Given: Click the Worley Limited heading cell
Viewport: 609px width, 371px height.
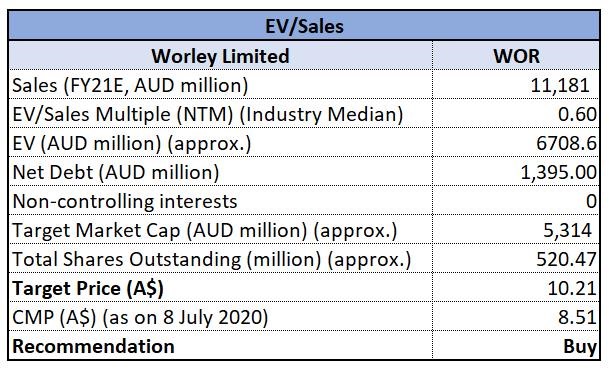Looking at the screenshot, I should coord(220,56).
